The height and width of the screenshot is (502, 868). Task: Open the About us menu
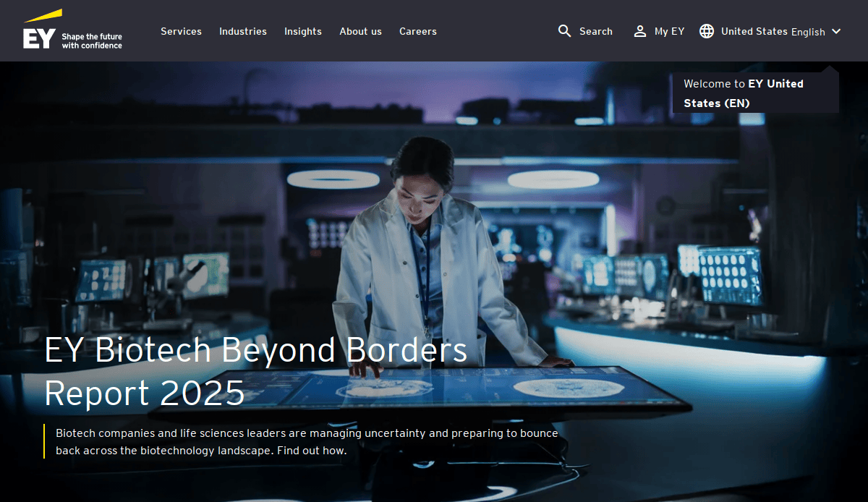tap(360, 31)
